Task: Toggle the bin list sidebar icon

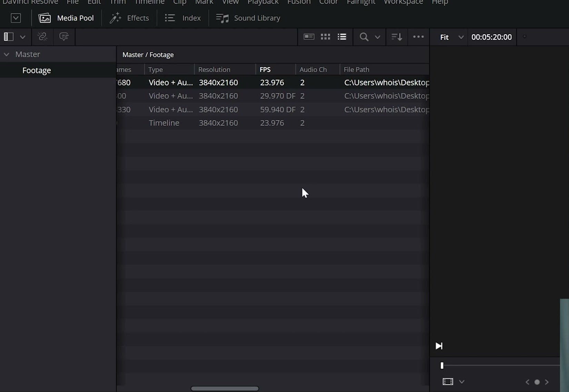Action: pos(9,37)
